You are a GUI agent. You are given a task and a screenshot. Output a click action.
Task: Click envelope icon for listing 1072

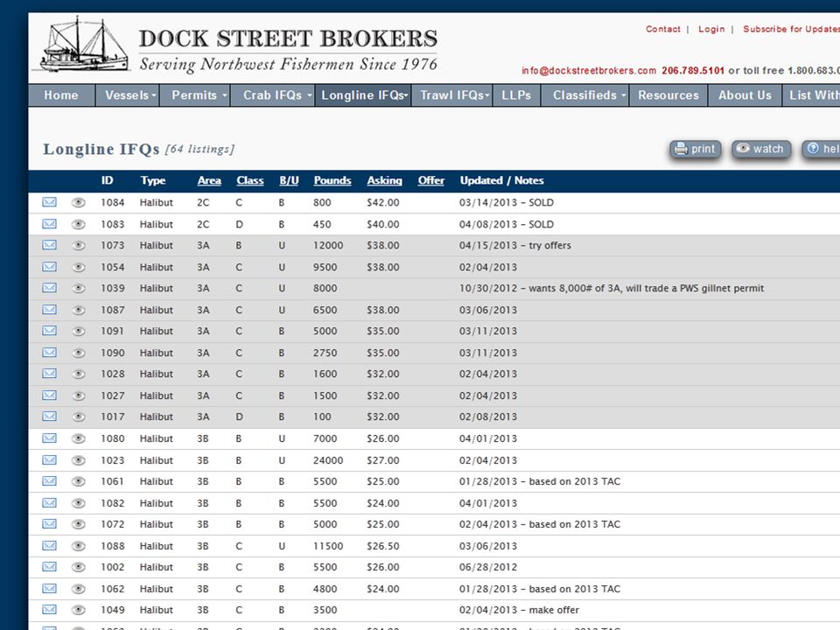(49, 524)
